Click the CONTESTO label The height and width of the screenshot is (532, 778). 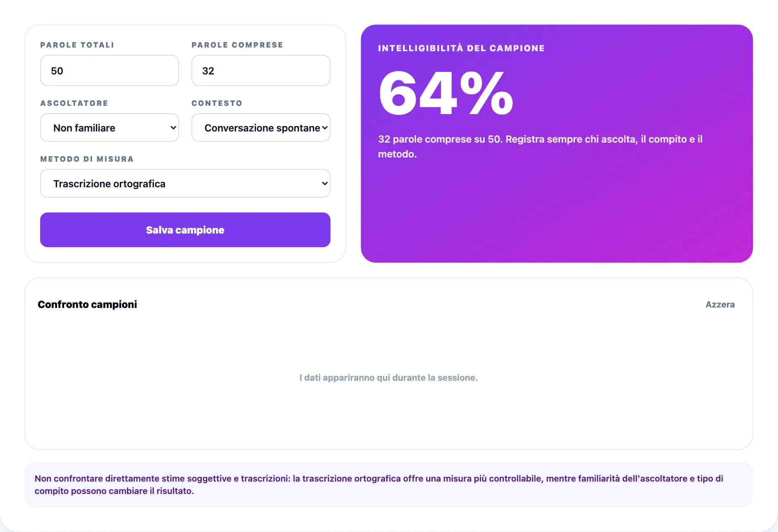(217, 103)
